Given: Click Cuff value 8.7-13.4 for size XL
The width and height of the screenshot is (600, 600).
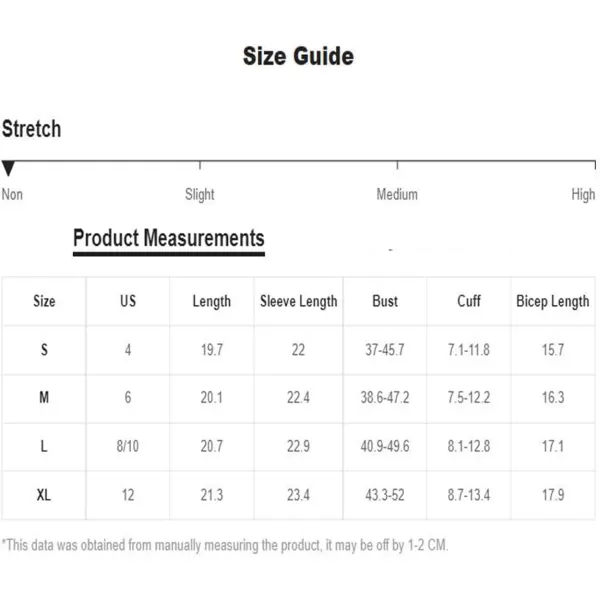Looking at the screenshot, I should (469, 495).
